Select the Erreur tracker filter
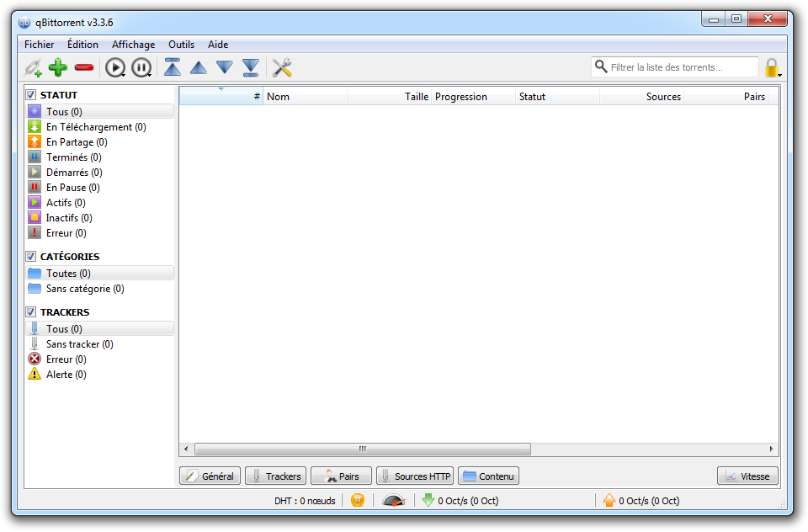 tap(62, 359)
